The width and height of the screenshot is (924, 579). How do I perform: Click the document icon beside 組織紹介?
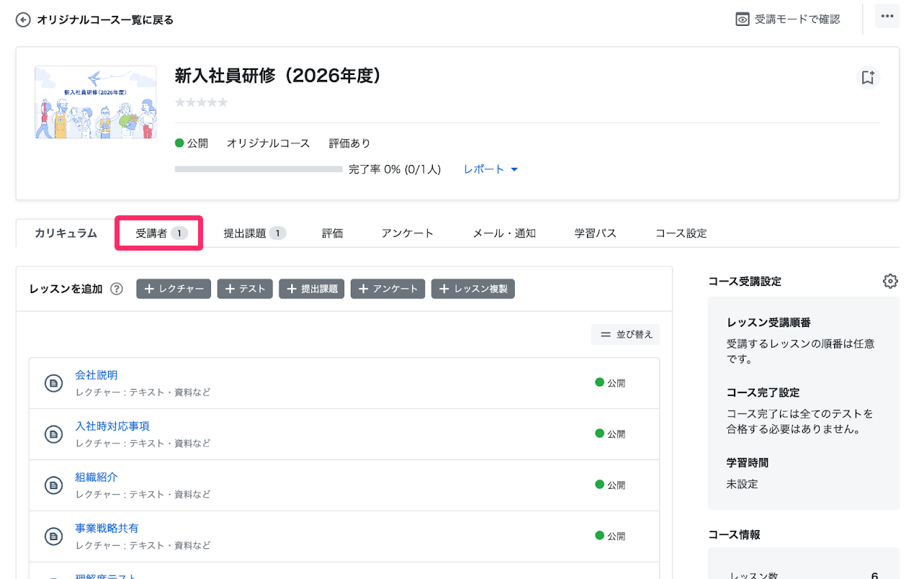click(53, 486)
